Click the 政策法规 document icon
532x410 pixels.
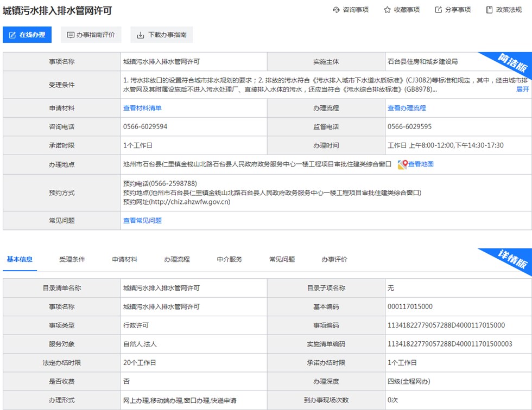489,10
